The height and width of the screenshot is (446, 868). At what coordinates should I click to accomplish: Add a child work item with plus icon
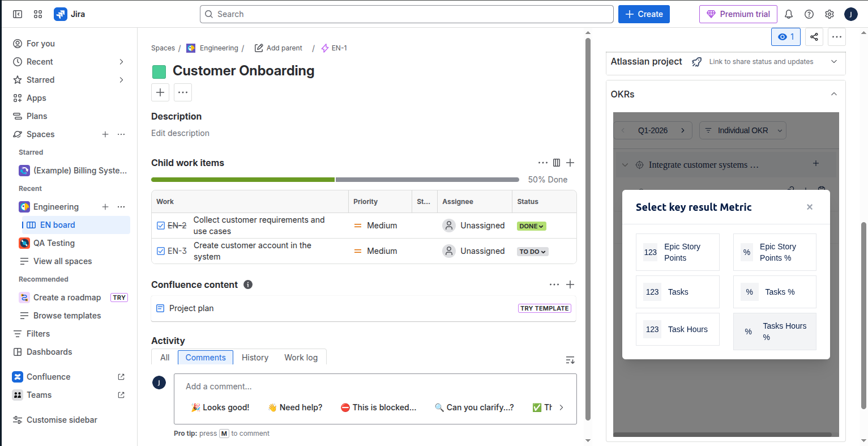[x=570, y=163]
